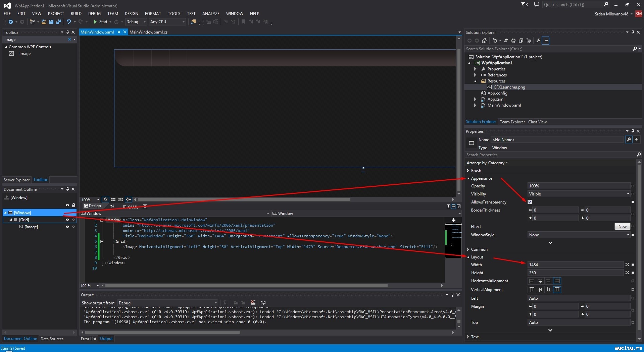
Task: Select GFXLauncher.png in Solution Explorer
Action: click(509, 87)
